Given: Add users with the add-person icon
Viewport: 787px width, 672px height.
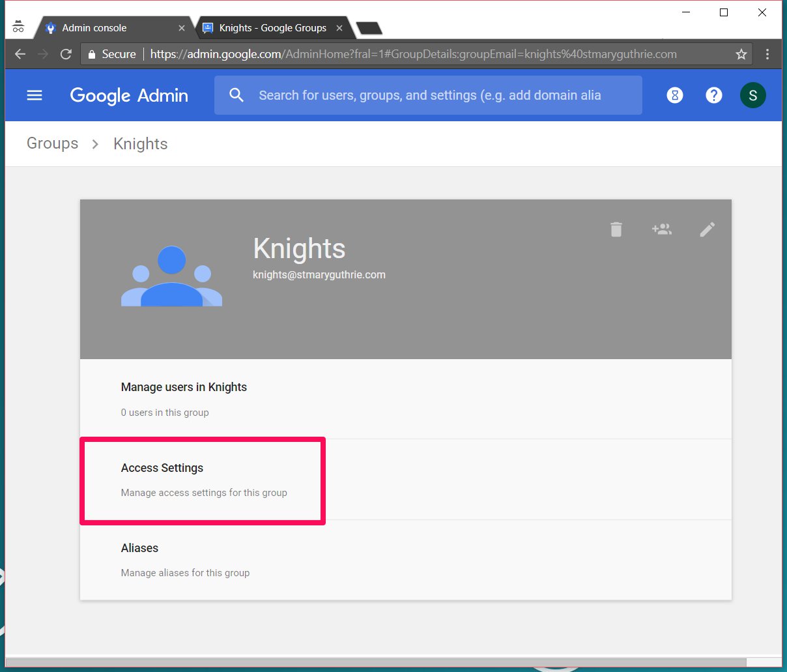Looking at the screenshot, I should (662, 229).
